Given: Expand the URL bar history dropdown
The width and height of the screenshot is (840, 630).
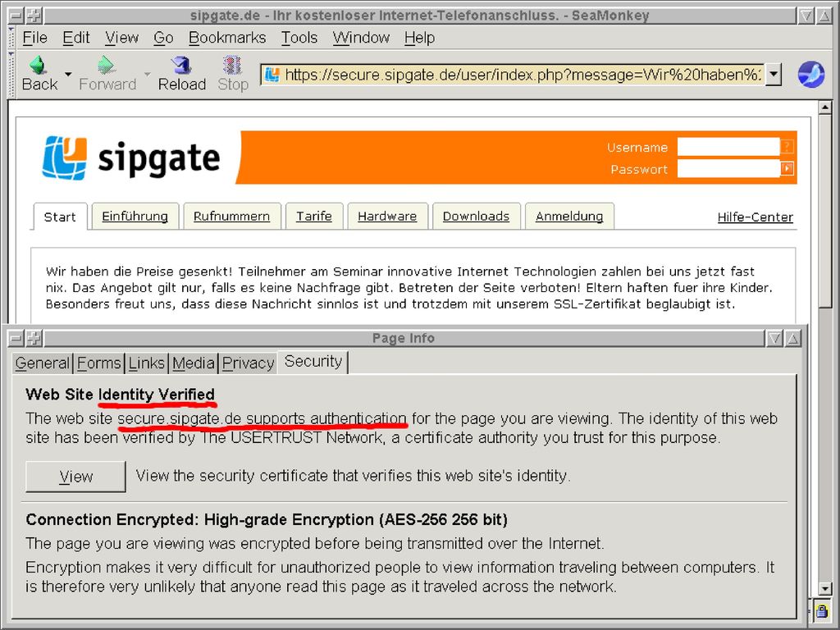Looking at the screenshot, I should (x=773, y=75).
